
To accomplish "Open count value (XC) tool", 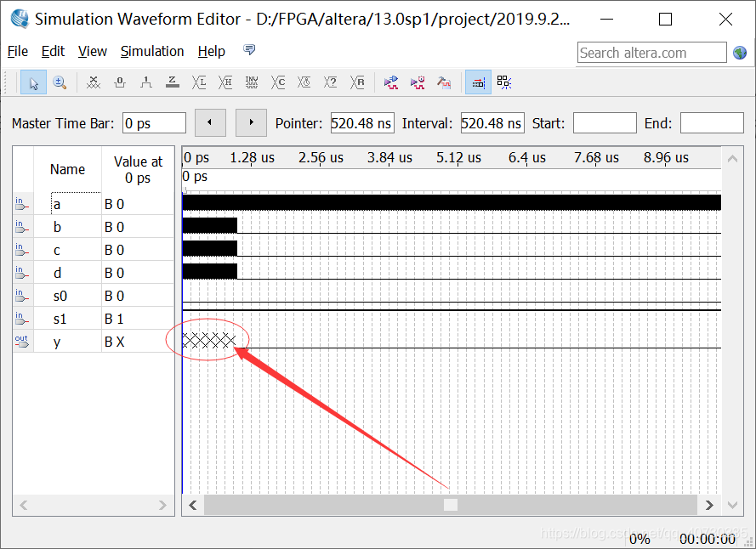I will (x=278, y=83).
